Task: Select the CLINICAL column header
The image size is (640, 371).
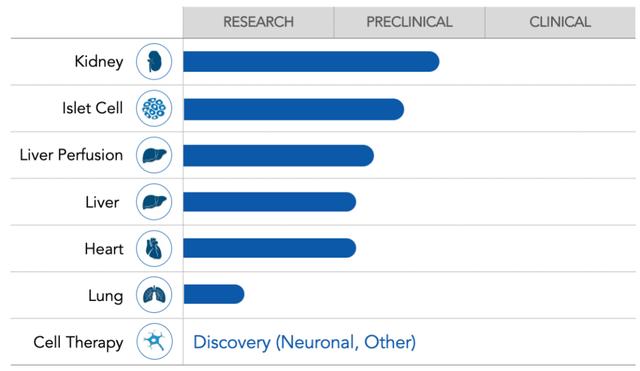Action: click(560, 22)
